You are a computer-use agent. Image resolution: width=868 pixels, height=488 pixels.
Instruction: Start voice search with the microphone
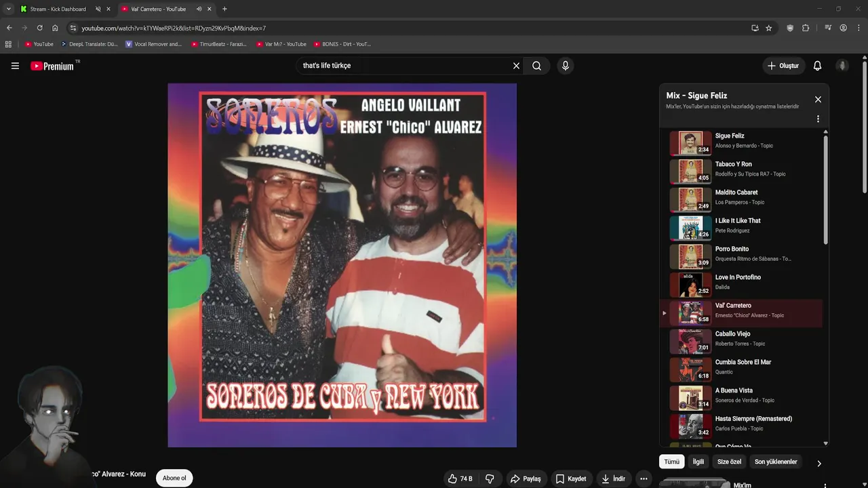point(565,66)
